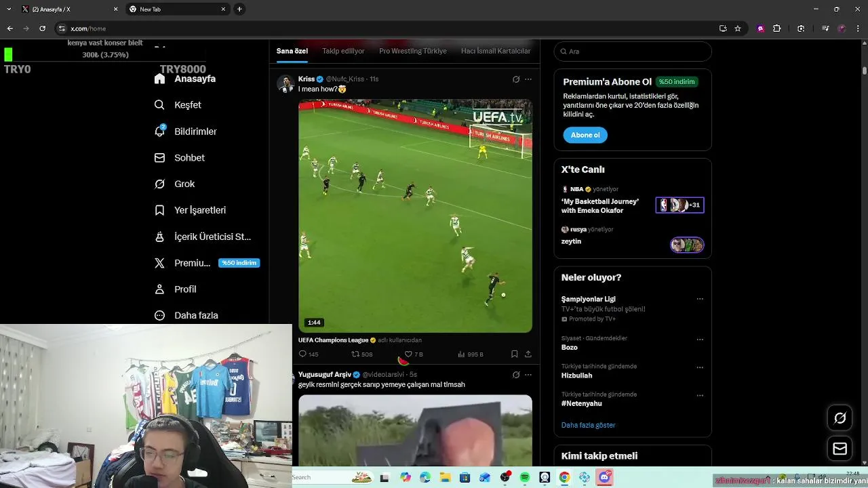Open floating Grok button bottom right

coord(840,418)
